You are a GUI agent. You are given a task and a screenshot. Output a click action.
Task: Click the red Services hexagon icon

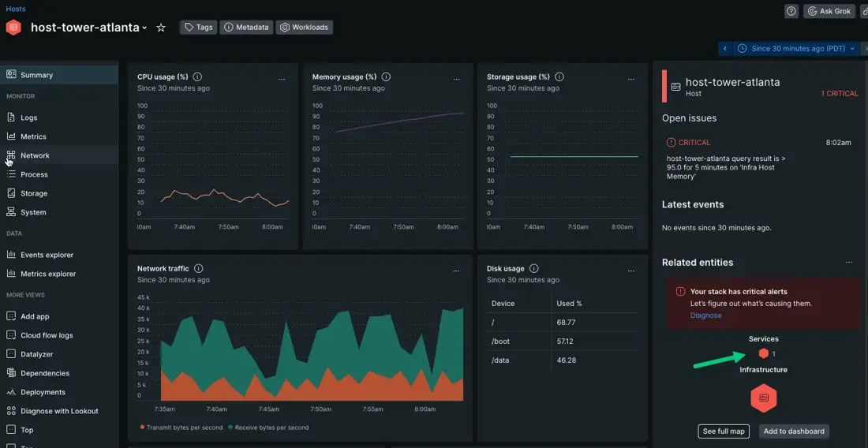click(763, 353)
